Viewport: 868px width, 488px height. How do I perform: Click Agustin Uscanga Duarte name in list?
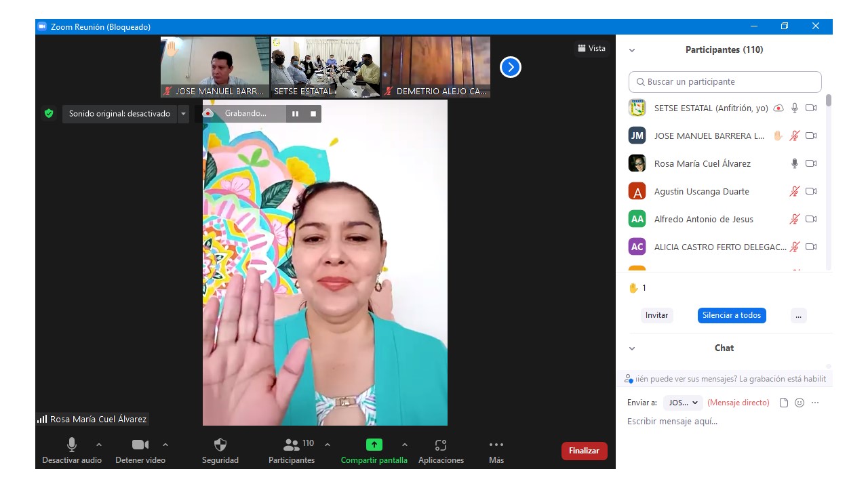coord(701,192)
